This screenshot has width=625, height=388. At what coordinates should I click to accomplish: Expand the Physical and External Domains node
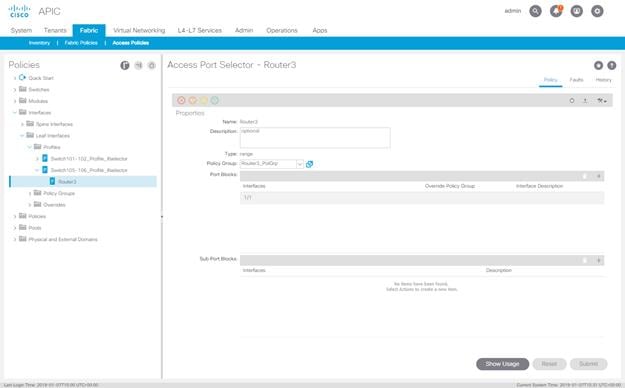coord(15,240)
